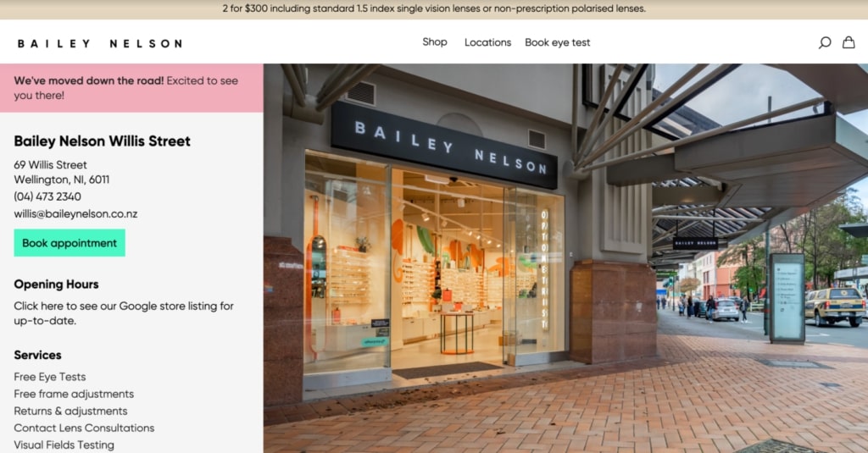The image size is (868, 453).
Task: Select Book eye test in navigation
Action: click(558, 42)
